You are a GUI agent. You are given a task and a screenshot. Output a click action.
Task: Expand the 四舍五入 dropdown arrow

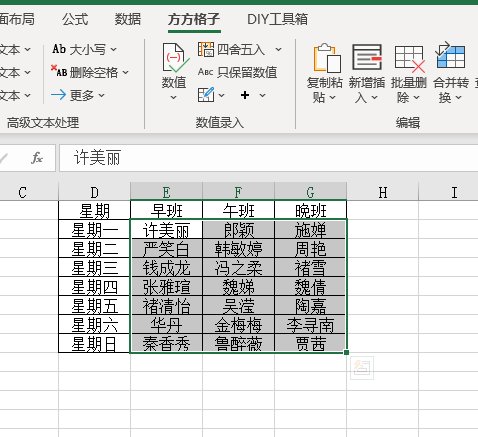pyautogui.click(x=279, y=50)
